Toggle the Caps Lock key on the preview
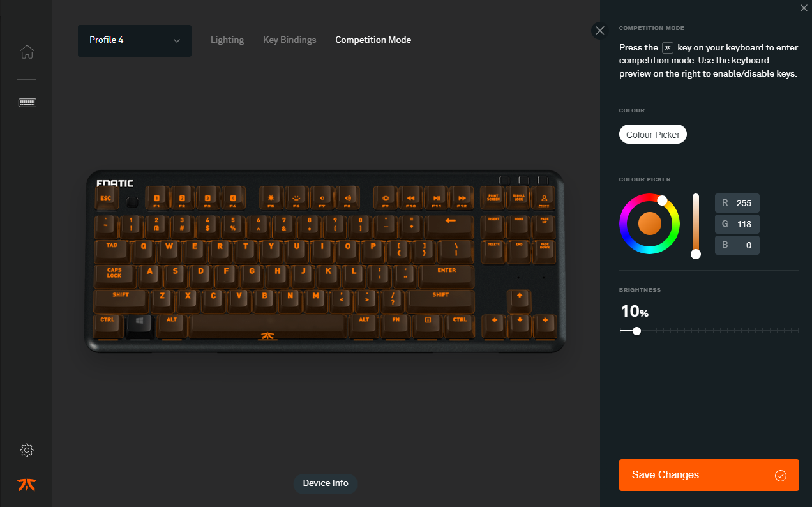The height and width of the screenshot is (507, 812). (114, 273)
